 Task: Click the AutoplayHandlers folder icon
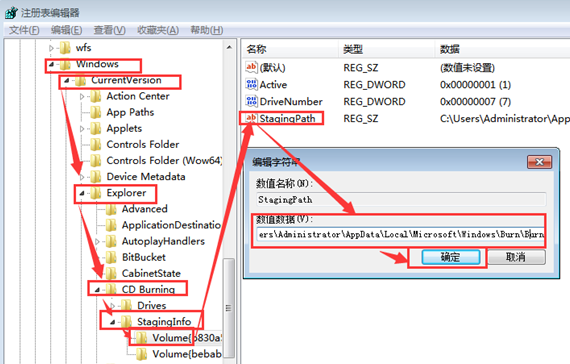(x=111, y=241)
